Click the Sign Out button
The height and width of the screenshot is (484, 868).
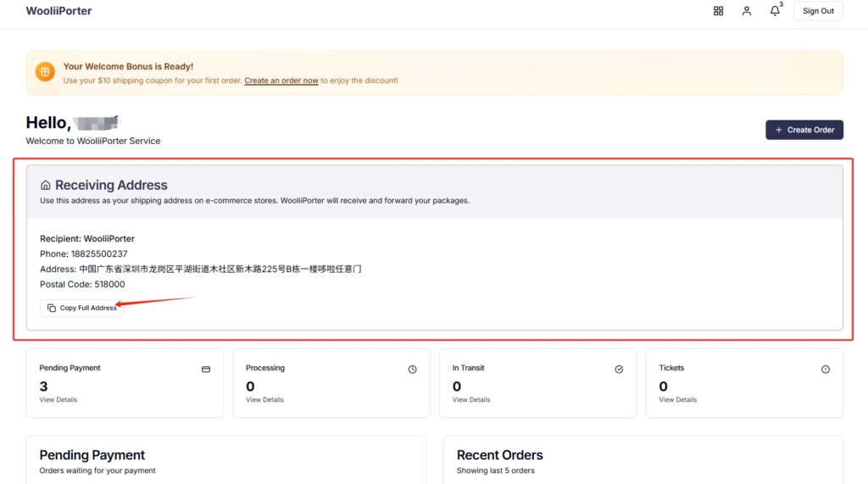[x=818, y=10]
